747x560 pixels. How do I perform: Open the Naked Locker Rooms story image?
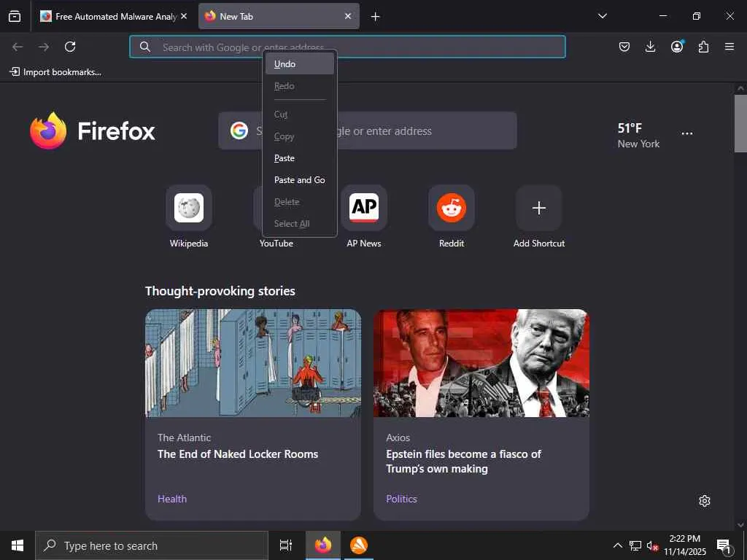(253, 363)
